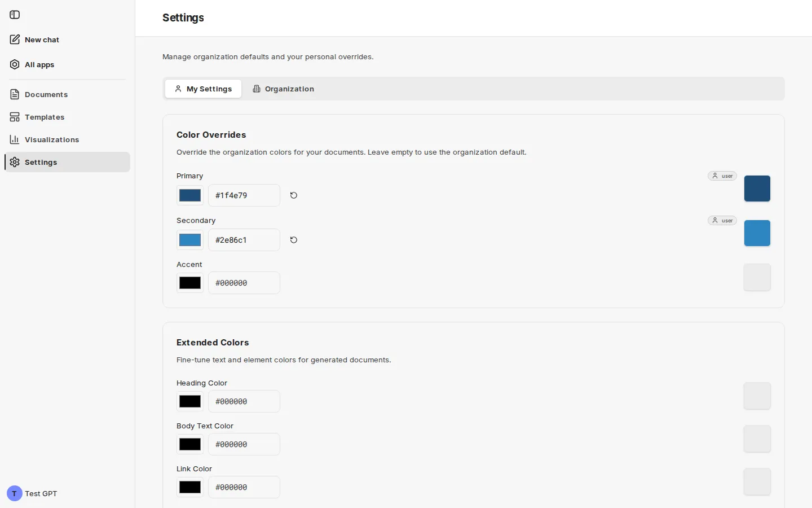The height and width of the screenshot is (508, 812).
Task: Click the Settings gear icon
Action: [15, 162]
